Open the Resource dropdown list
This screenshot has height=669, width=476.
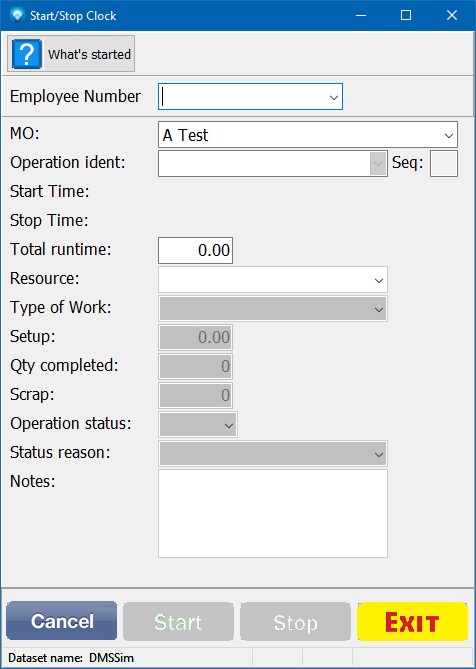378,280
